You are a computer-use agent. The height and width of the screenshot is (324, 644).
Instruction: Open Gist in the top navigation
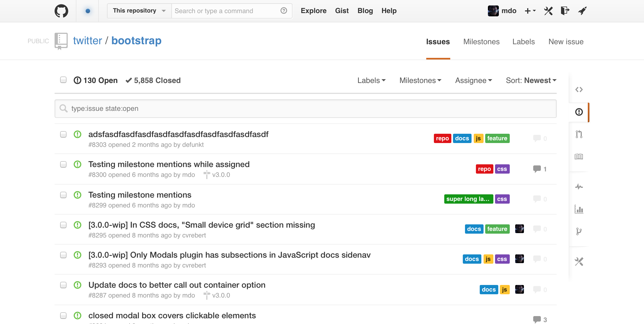[342, 11]
